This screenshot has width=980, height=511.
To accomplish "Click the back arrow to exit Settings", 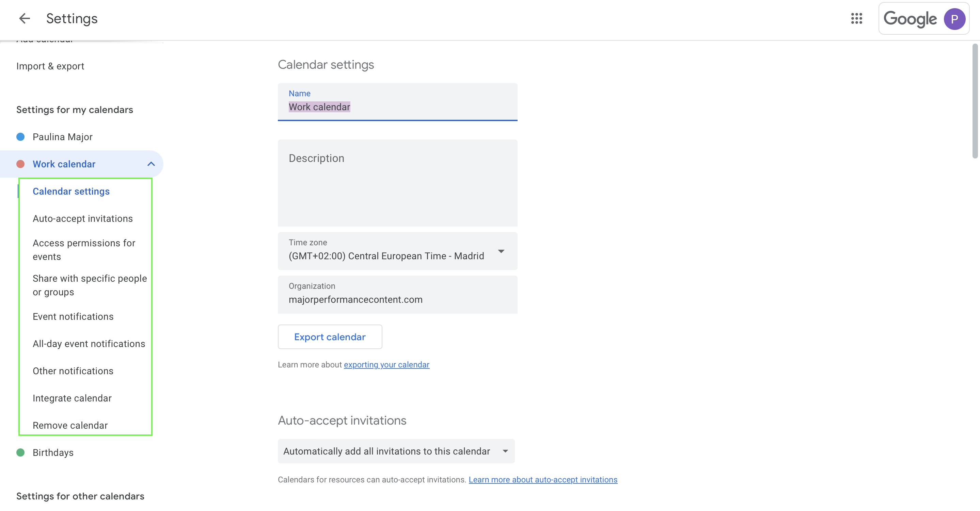I will pyautogui.click(x=25, y=18).
